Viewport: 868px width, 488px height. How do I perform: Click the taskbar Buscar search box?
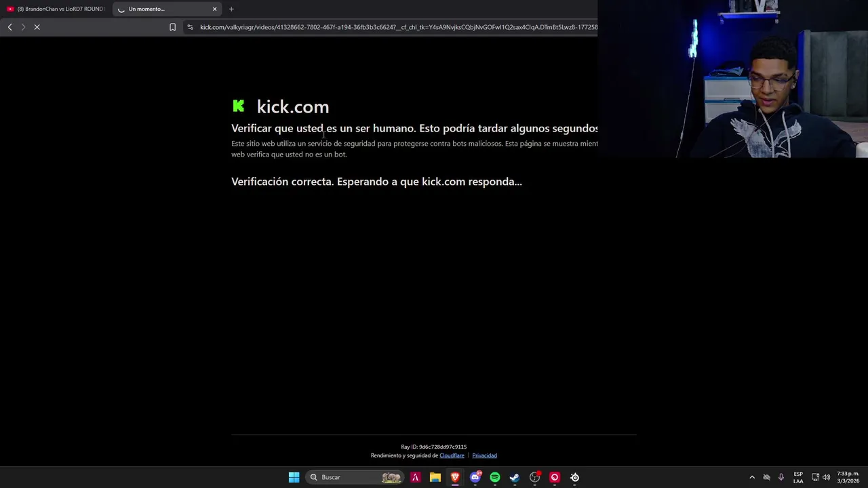(354, 477)
